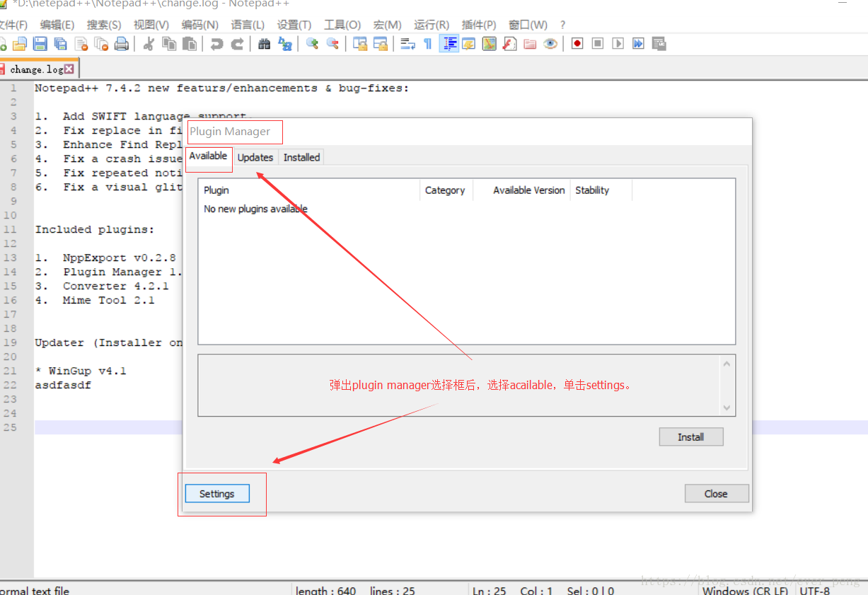Viewport: 868px width, 595px height.
Task: Open the 设置(T) menu
Action: point(294,25)
